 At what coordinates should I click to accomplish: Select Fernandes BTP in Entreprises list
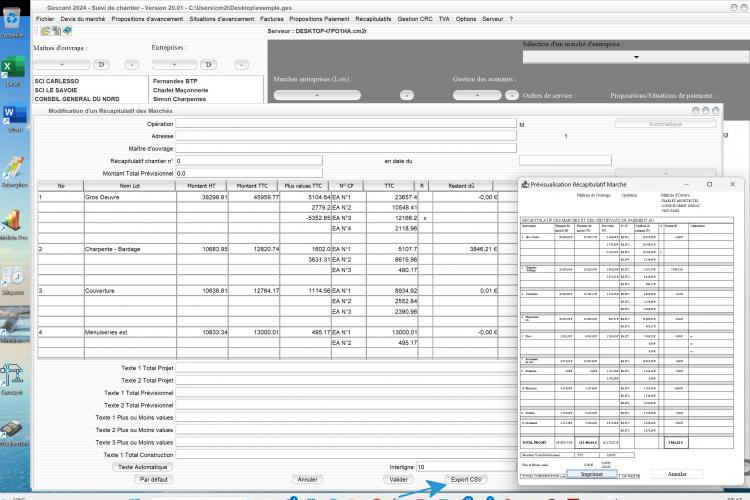[x=175, y=81]
